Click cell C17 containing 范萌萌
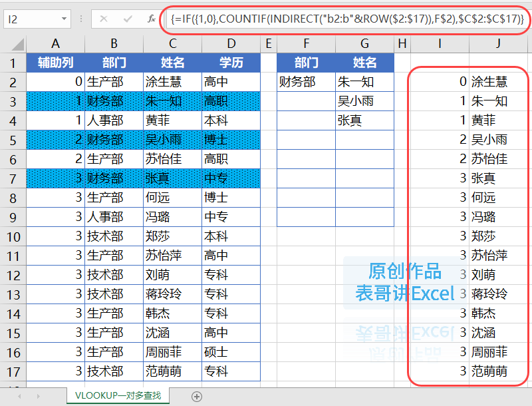532x406 pixels. 173,371
